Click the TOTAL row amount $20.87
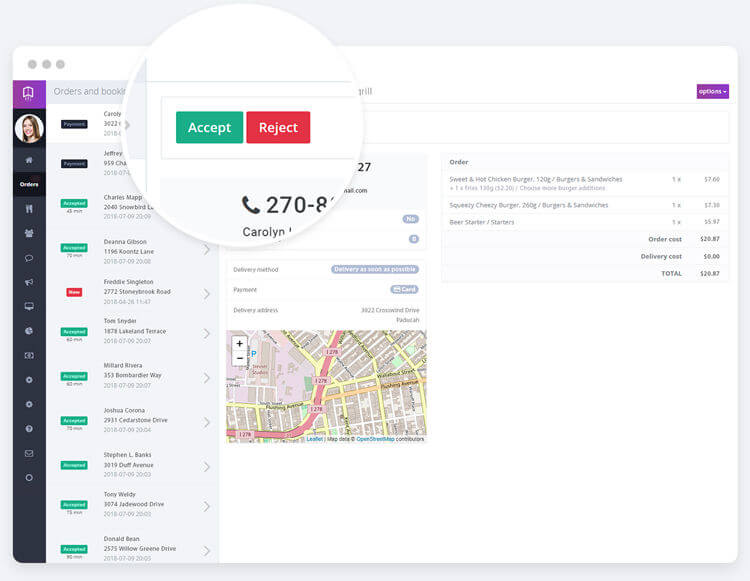Viewport: 750px width, 581px height. coord(710,274)
